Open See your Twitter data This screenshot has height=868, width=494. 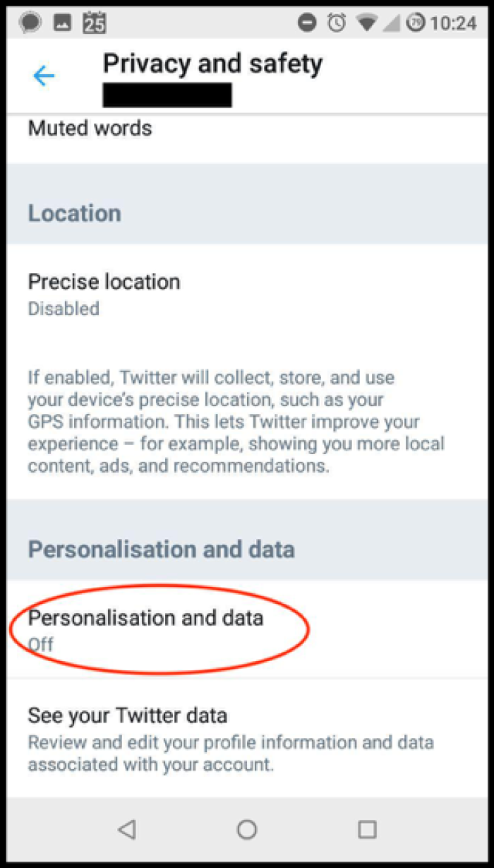(x=247, y=738)
